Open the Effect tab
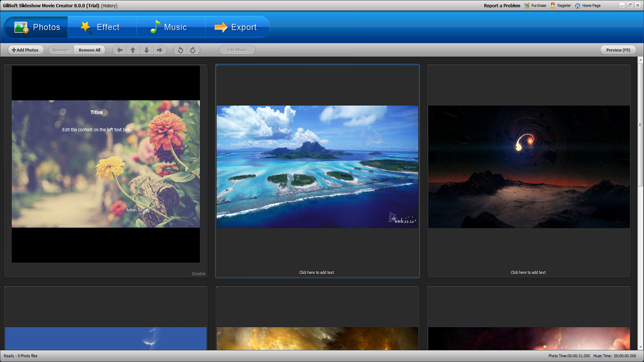The width and height of the screenshot is (644, 362). click(102, 27)
